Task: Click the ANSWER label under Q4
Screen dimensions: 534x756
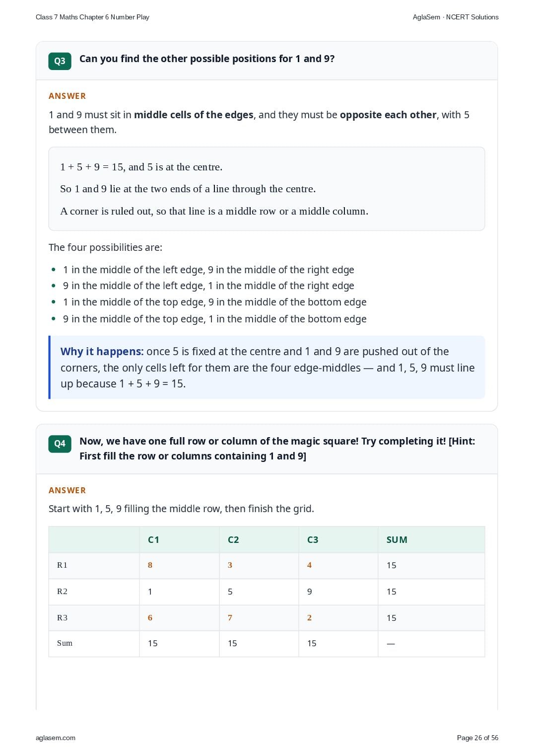Action: tap(67, 490)
